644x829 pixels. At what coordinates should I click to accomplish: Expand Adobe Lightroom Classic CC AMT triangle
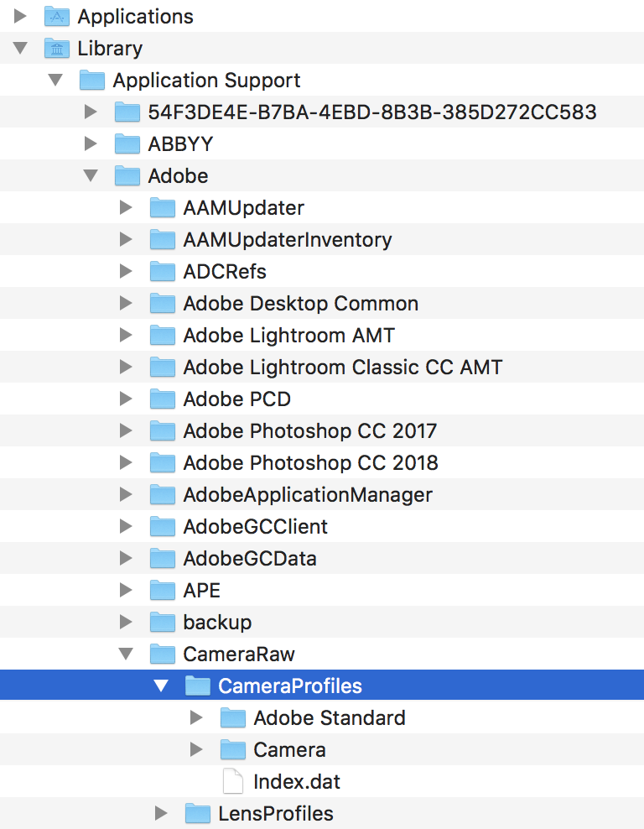(x=126, y=367)
